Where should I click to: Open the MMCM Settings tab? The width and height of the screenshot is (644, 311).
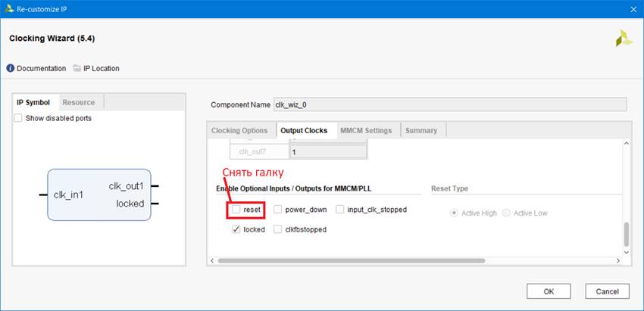(366, 130)
